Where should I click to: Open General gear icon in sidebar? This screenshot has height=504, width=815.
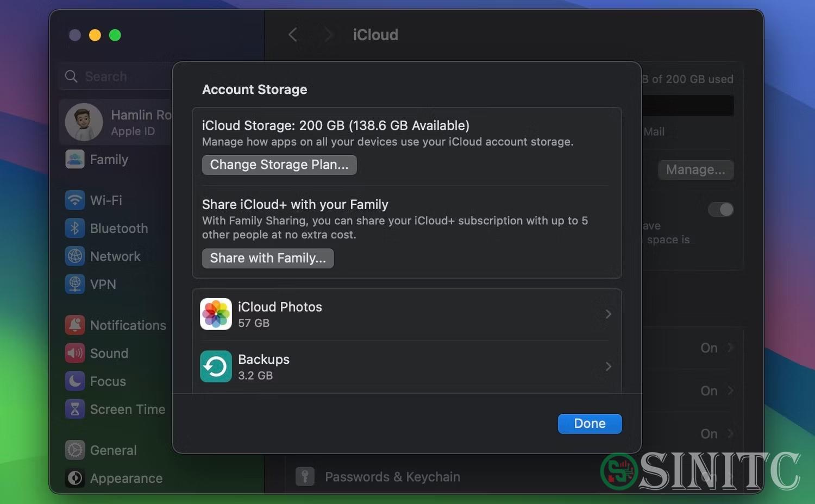point(75,450)
